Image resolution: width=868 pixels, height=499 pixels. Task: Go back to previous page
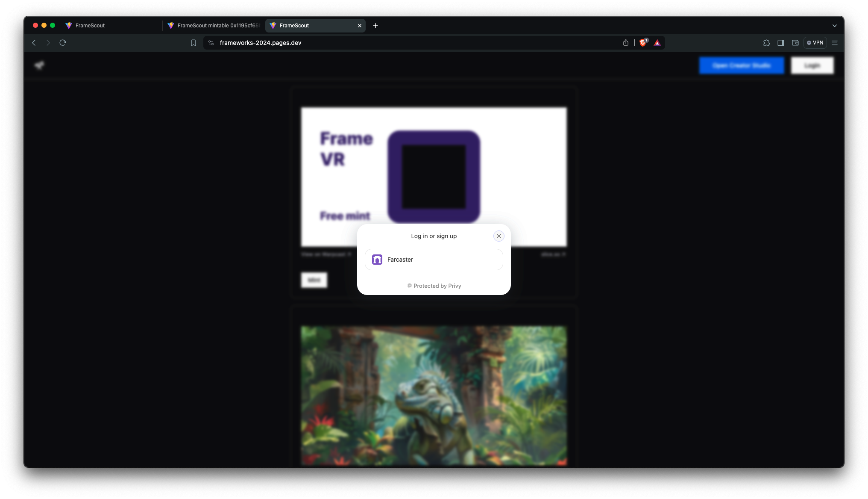34,43
